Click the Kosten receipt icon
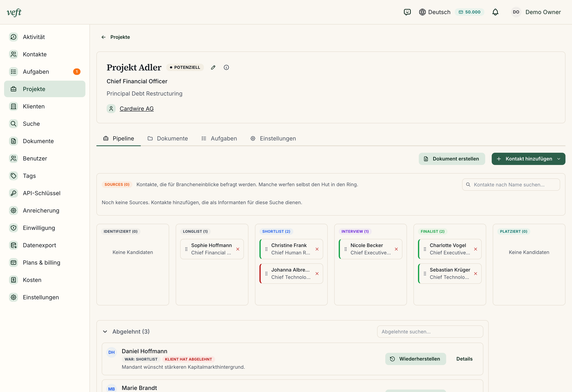The image size is (572, 392). (13, 280)
